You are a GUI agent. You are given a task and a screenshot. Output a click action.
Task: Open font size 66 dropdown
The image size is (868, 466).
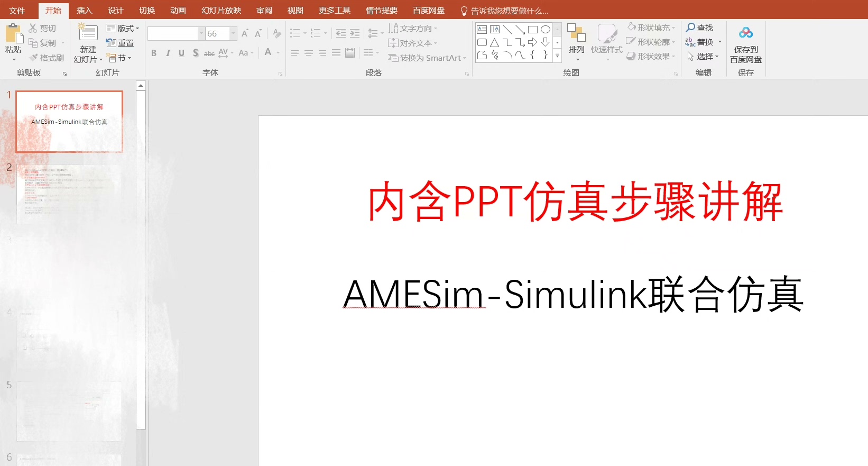(x=233, y=33)
